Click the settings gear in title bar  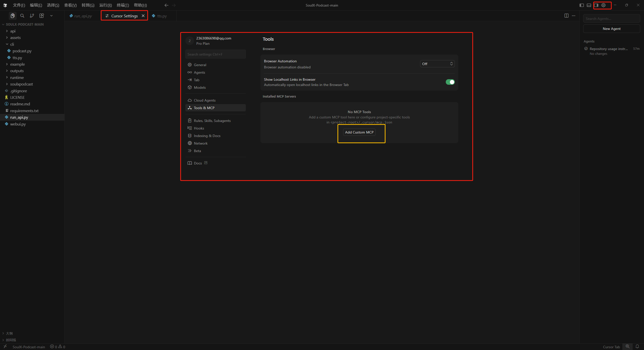point(603,5)
